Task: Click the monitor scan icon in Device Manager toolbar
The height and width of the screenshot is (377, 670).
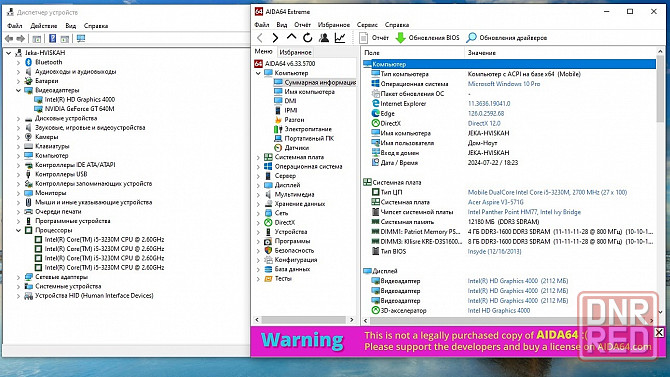Action: coord(81,39)
